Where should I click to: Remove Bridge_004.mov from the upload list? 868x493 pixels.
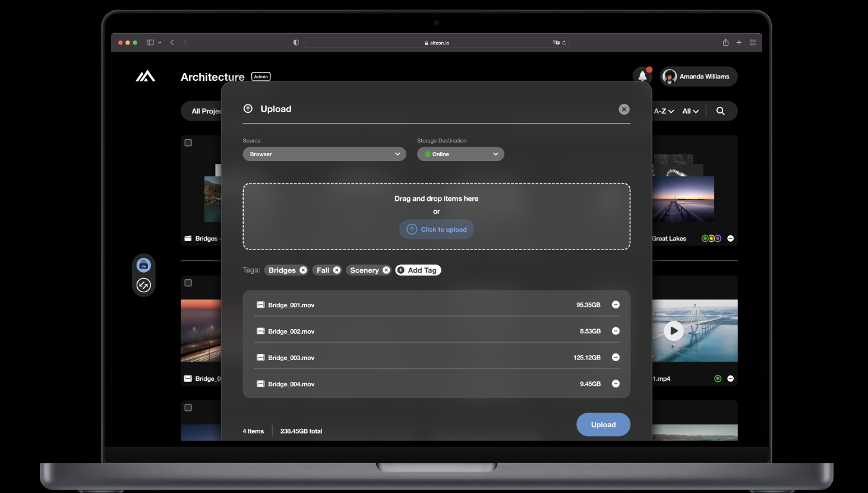pyautogui.click(x=616, y=384)
